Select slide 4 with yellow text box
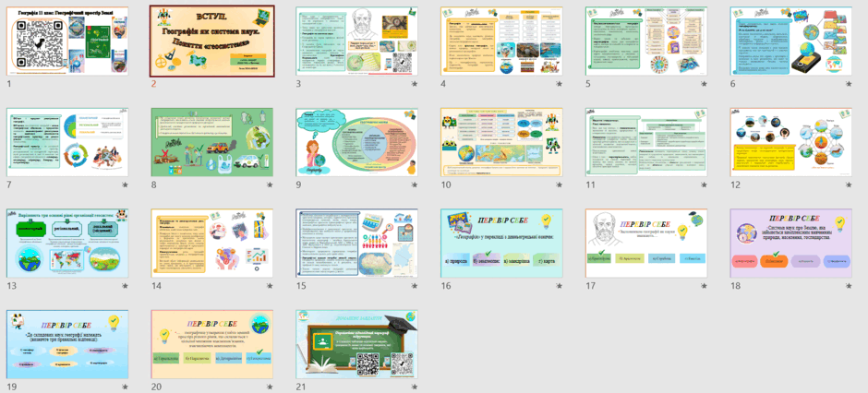 (502, 41)
